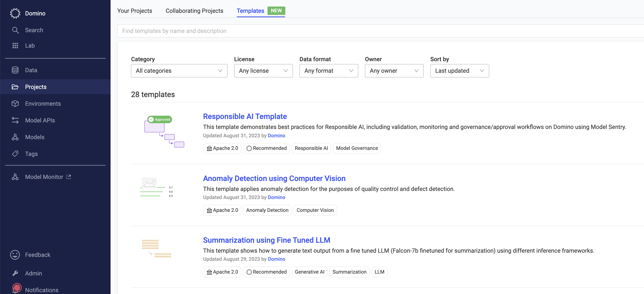Screen dimensions: 644x294
Task: Click the Responsible AI Template link
Action: tap(245, 116)
